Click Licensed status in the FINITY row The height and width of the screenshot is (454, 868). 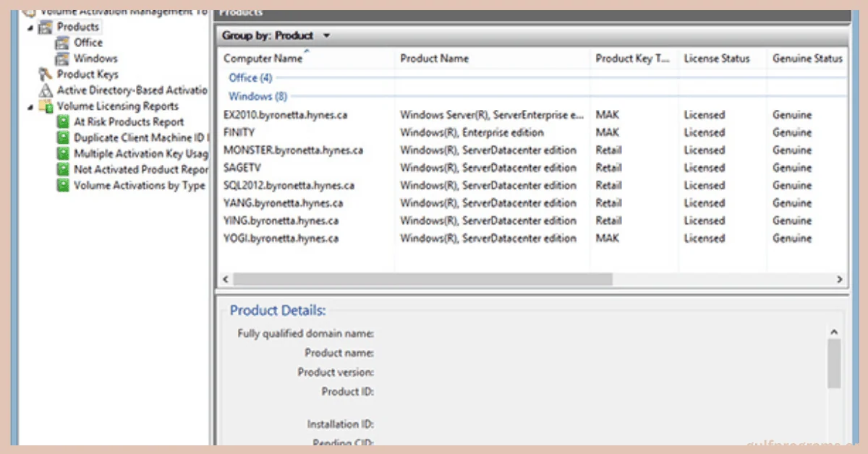coord(704,132)
